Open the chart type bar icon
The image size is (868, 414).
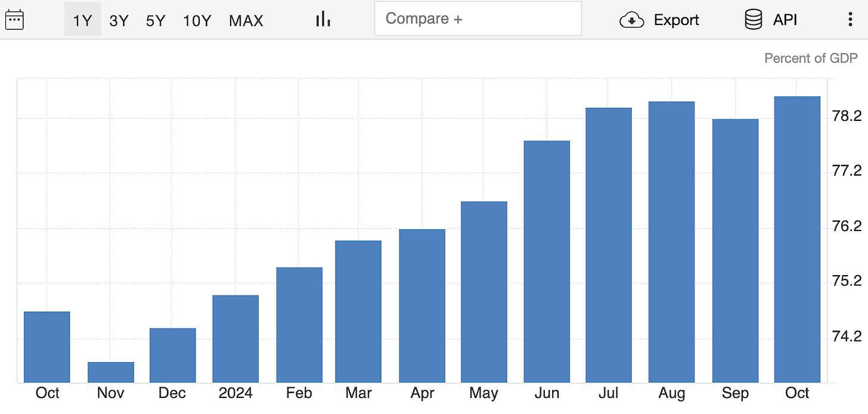[x=323, y=19]
